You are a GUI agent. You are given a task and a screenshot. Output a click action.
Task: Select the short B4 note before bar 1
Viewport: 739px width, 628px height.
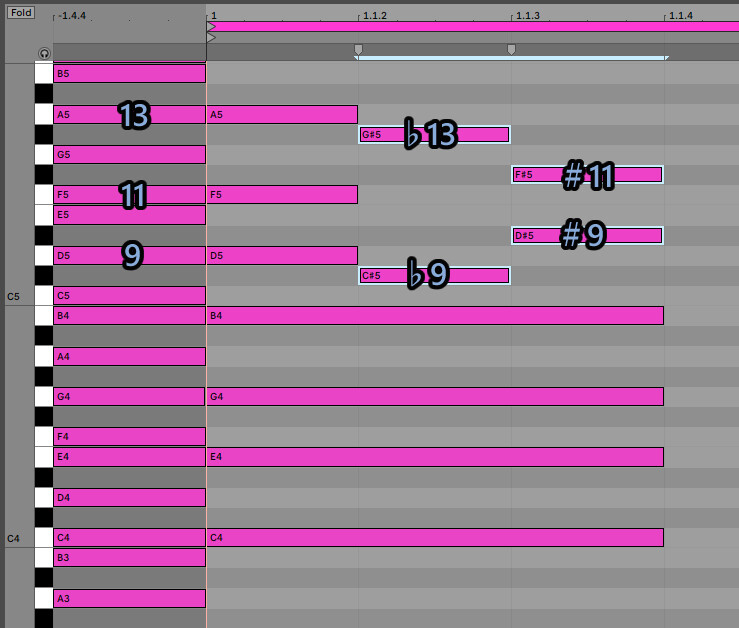(130, 315)
